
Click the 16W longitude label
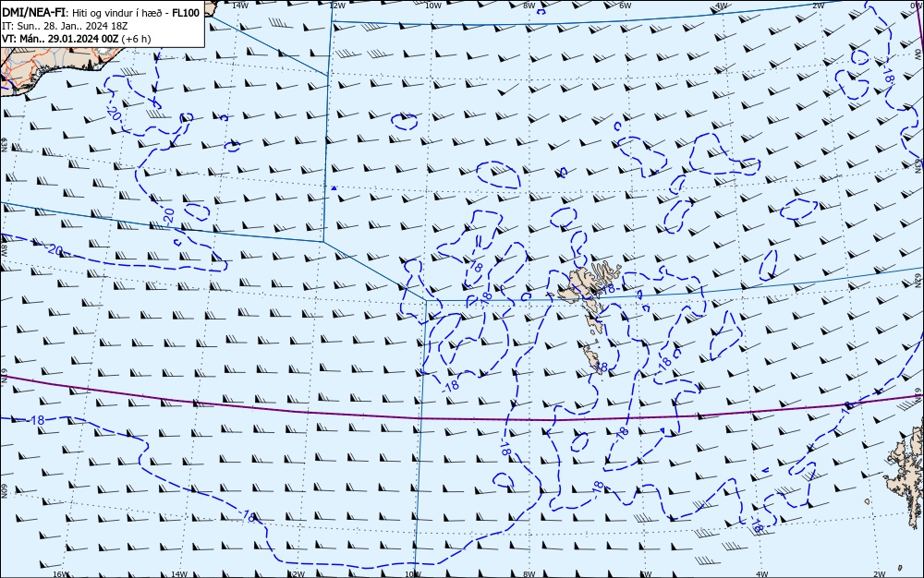click(x=61, y=574)
